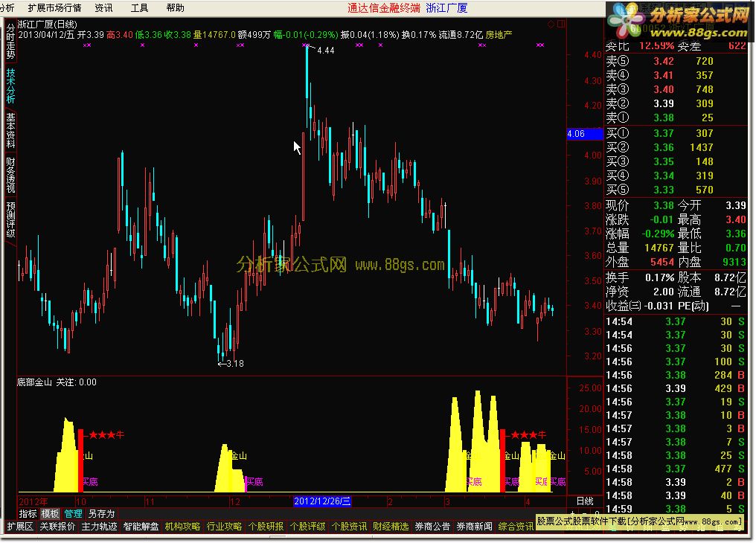756x543 pixels.
Task: Open the 资讯 menu
Action: [x=103, y=7]
